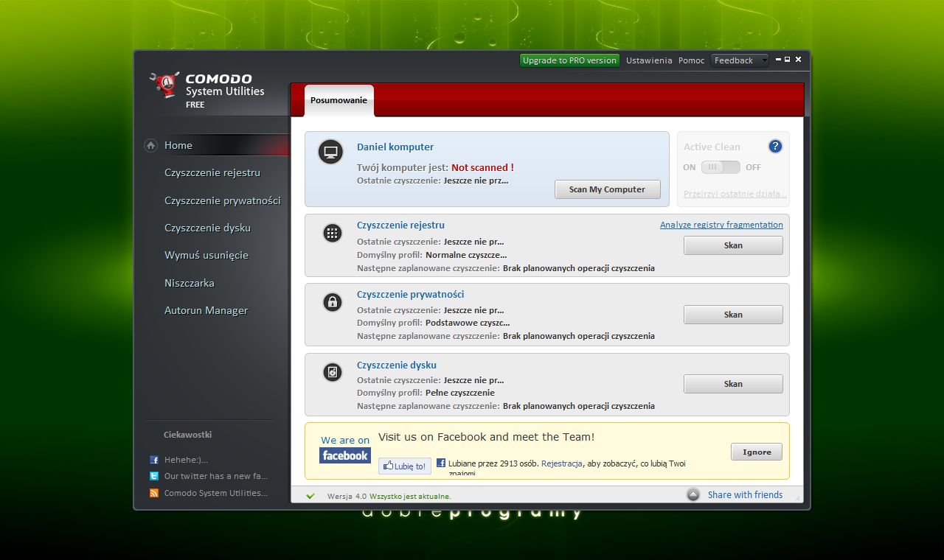Click the registry grid icon beside Czyszczenie rejestru
Image resolution: width=944 pixels, height=560 pixels.
click(x=332, y=233)
